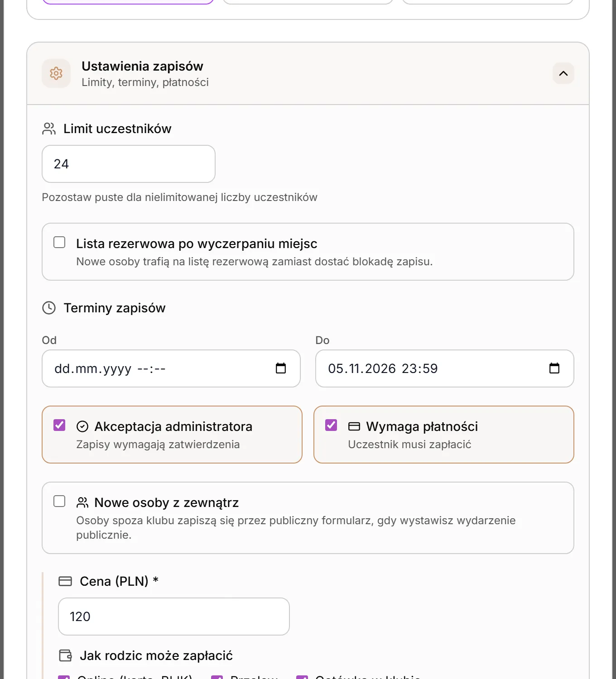
Task: Click the clock icon by Terminy zapisów
Action: pos(49,308)
